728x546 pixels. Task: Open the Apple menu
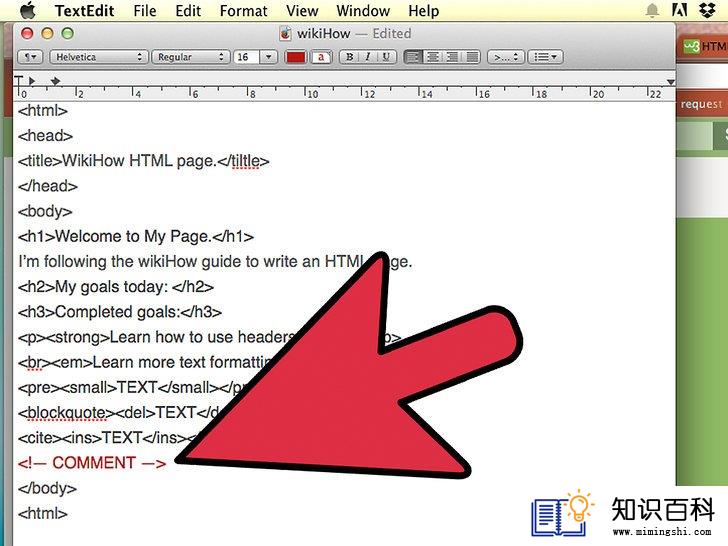pos(28,10)
